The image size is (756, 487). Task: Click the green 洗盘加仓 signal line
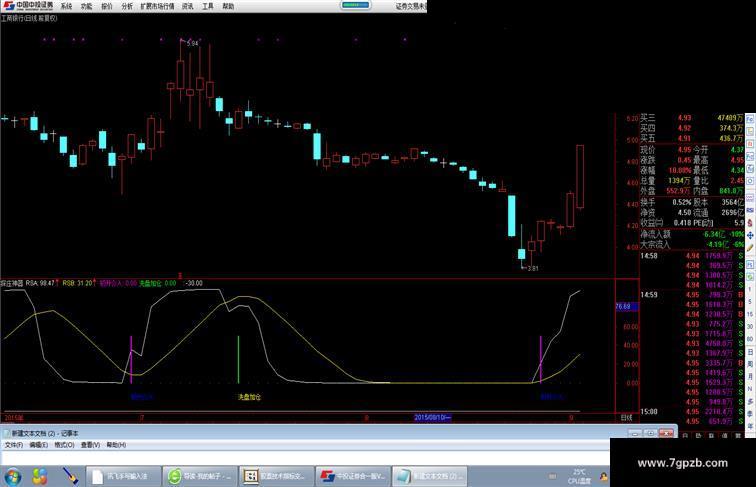[x=238, y=360]
